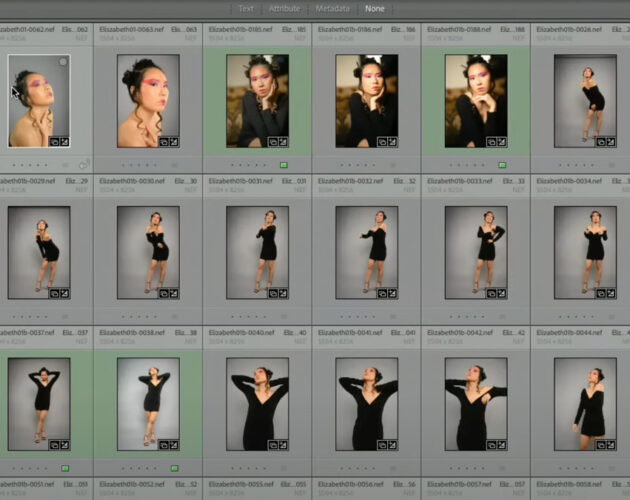
Task: Click the collection badge on Elizabeth01b-0030 thumbnail
Action: click(x=164, y=293)
